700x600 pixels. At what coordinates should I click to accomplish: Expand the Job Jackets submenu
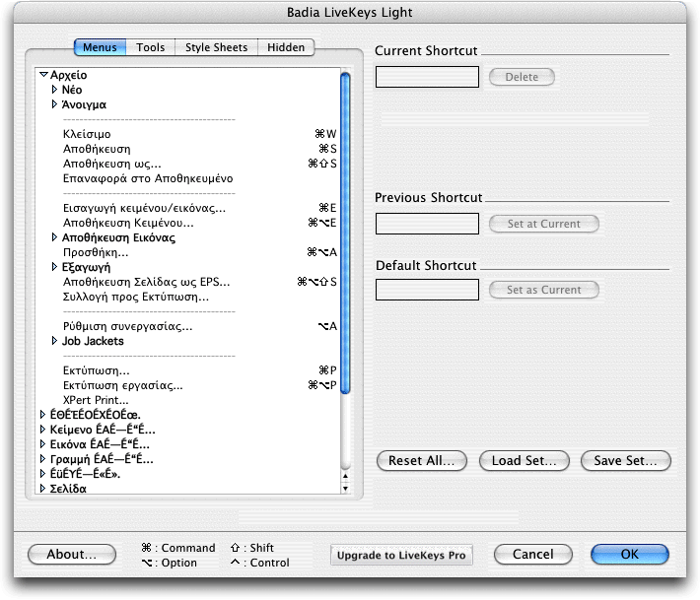54,341
